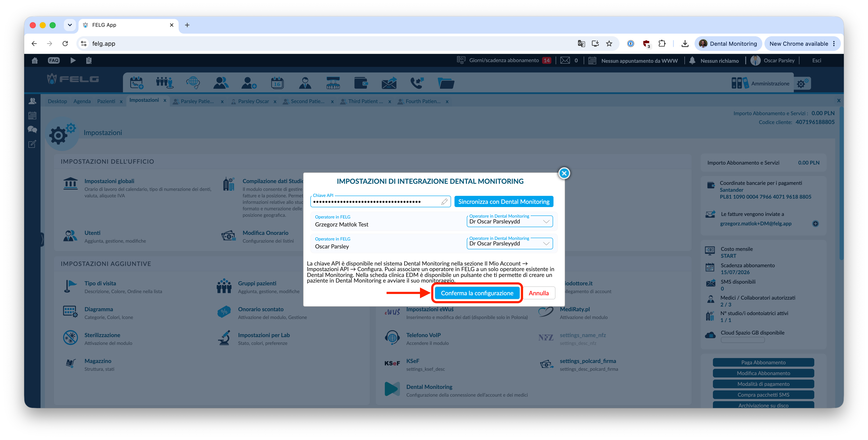Reload the page in Chrome

[x=65, y=44]
